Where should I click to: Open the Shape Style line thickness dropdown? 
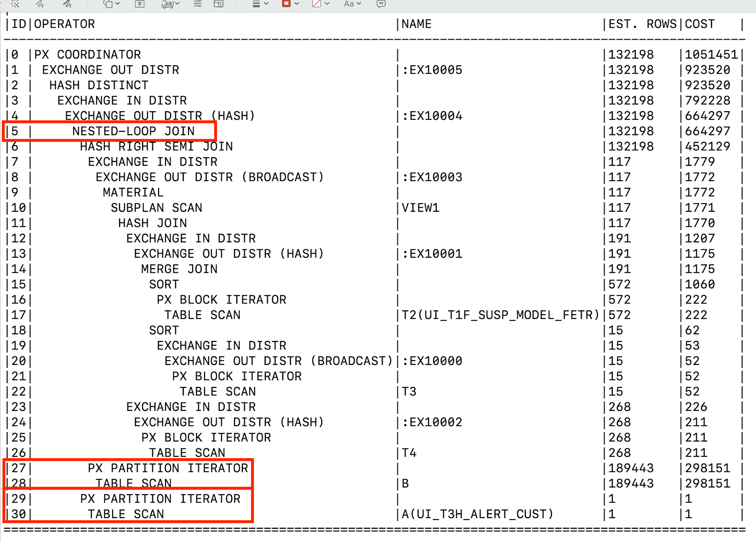[x=260, y=4]
